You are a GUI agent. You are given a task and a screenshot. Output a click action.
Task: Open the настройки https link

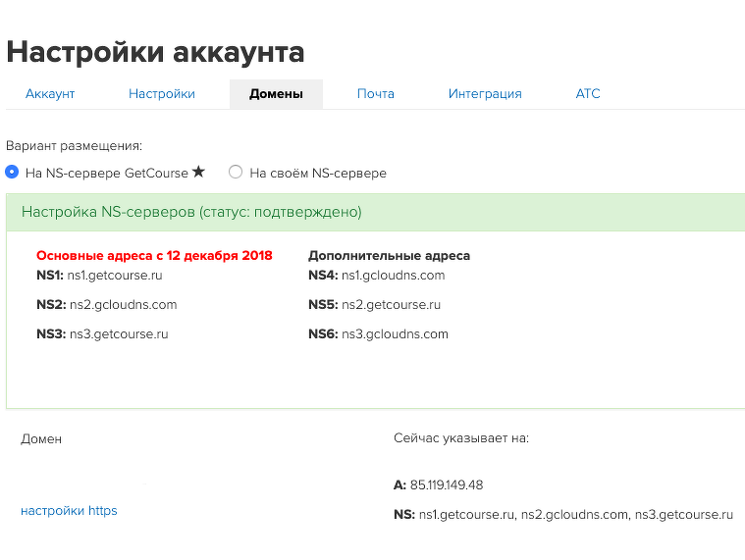69,510
